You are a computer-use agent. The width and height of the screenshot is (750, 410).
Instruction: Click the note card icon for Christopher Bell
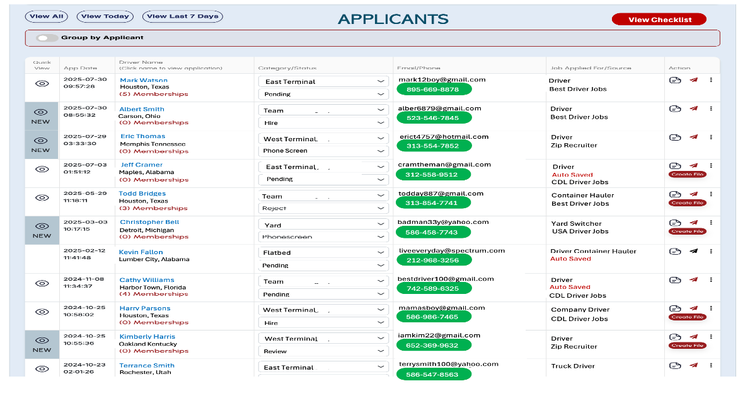674,222
